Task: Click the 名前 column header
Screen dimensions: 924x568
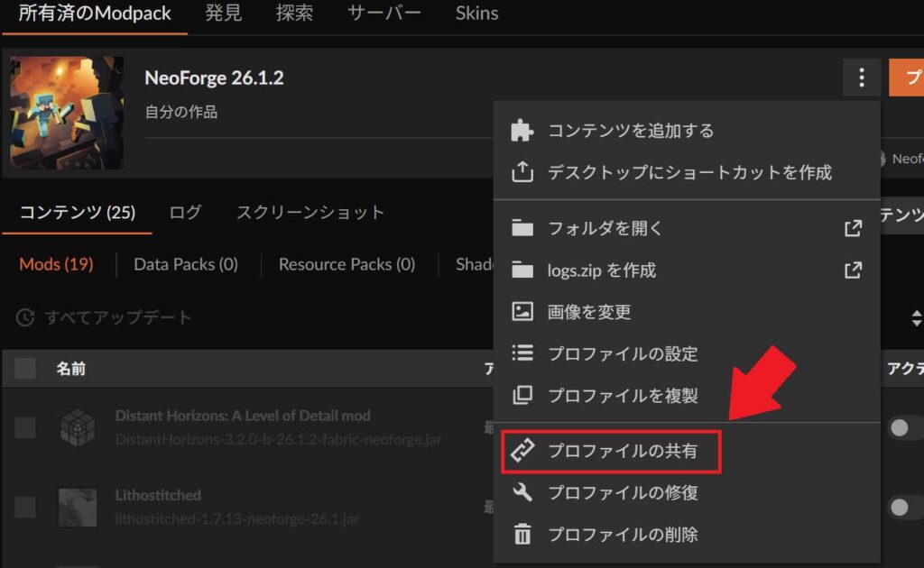Action: (x=70, y=369)
